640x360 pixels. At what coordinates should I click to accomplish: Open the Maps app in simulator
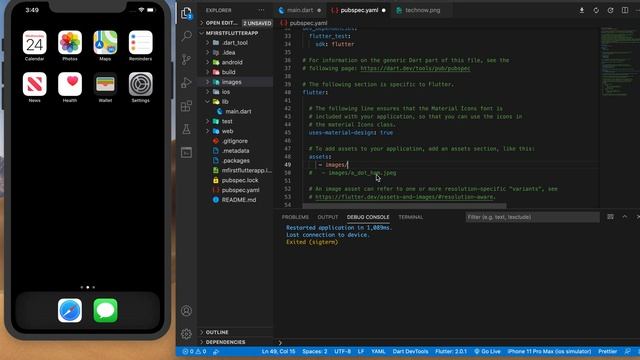[x=105, y=42]
